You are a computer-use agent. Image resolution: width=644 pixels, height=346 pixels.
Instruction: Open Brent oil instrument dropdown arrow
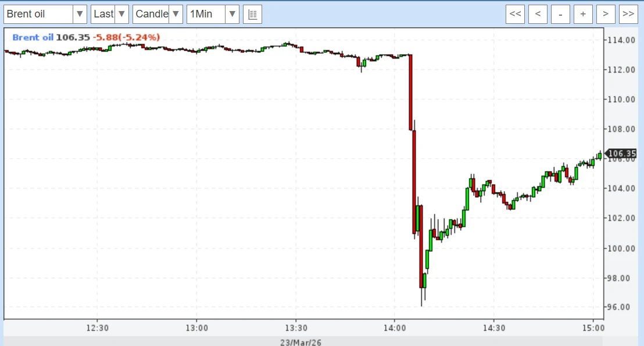point(80,15)
